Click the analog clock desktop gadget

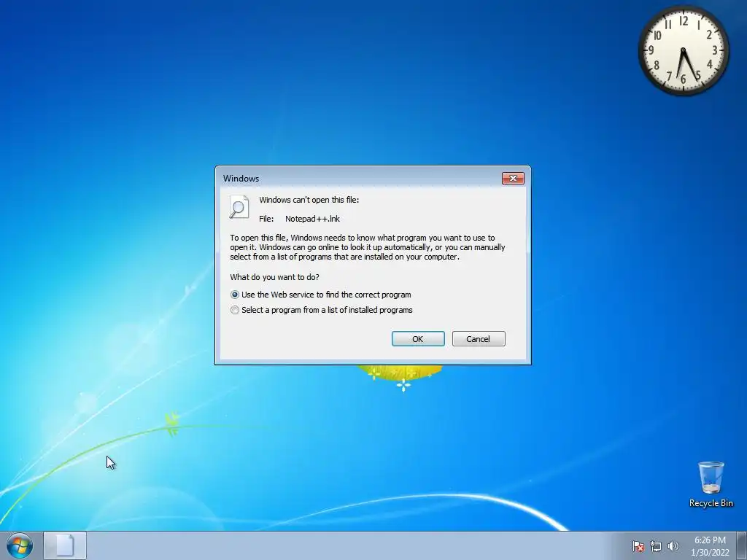[683, 50]
